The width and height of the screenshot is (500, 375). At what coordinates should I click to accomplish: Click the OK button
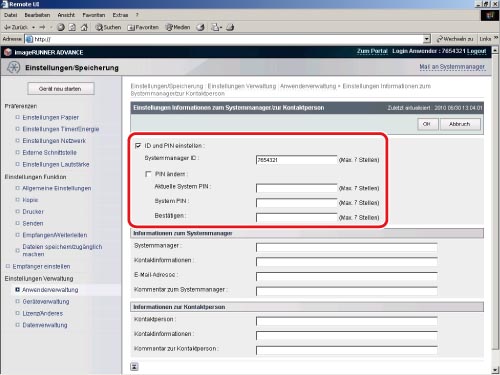click(427, 124)
